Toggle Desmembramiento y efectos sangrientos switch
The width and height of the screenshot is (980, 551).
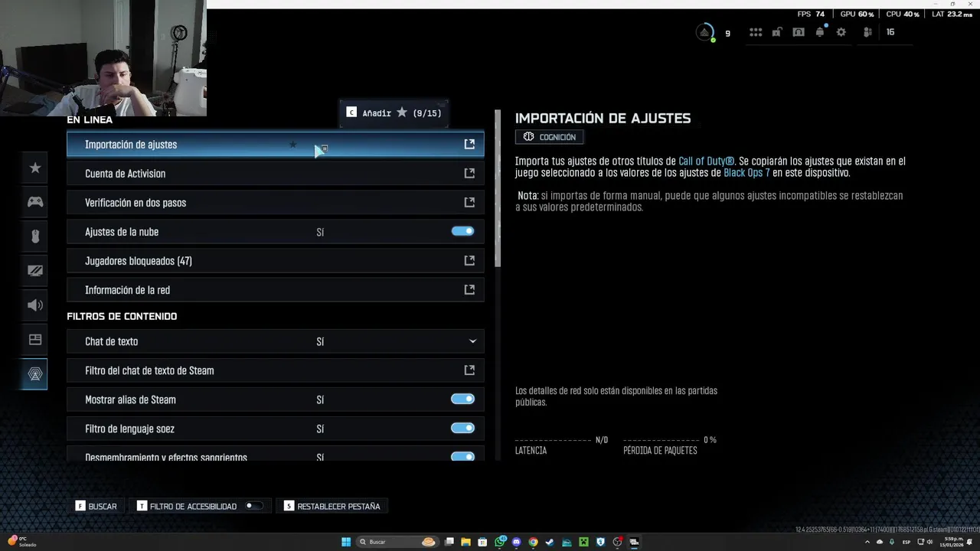462,456
